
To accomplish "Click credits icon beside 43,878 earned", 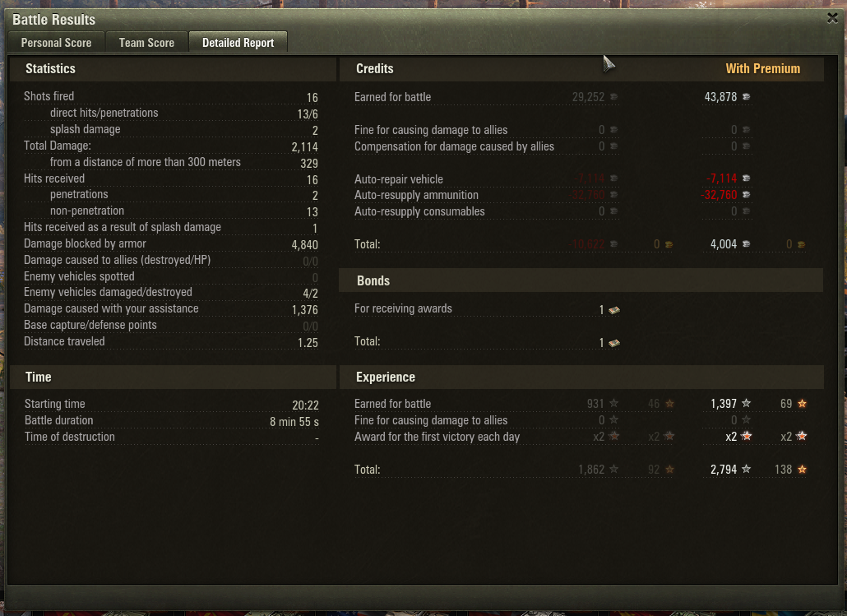I will (746, 97).
